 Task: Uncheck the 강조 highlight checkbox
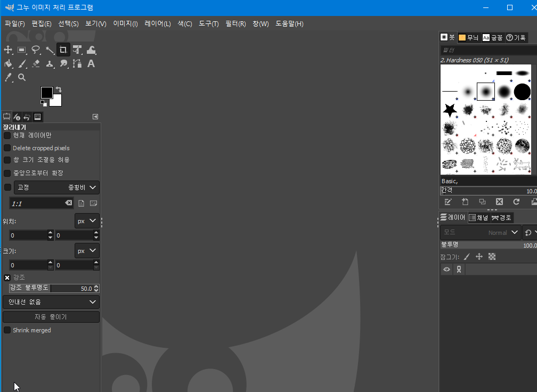(7, 277)
